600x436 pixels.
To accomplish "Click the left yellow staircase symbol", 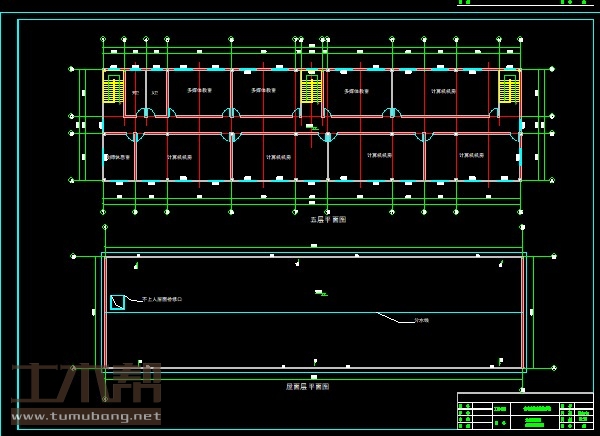I will tap(112, 90).
